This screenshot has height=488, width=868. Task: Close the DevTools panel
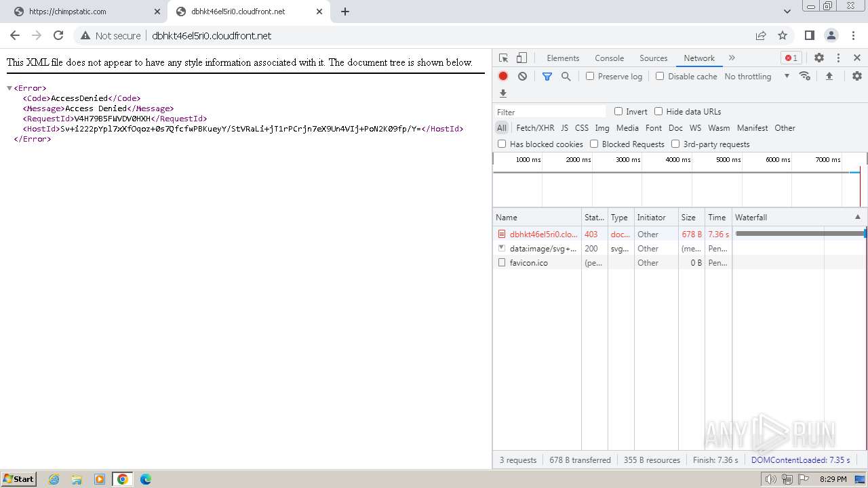[x=857, y=58]
